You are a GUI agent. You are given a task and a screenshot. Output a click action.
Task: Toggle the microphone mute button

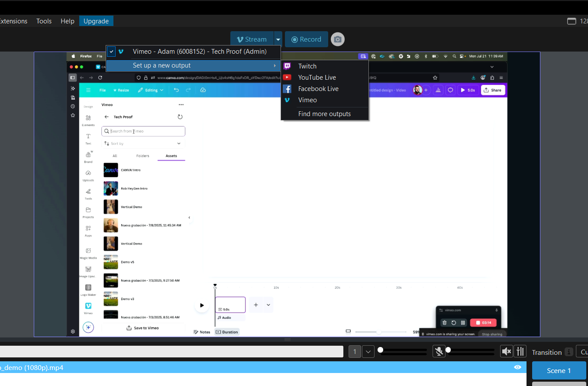click(x=439, y=351)
